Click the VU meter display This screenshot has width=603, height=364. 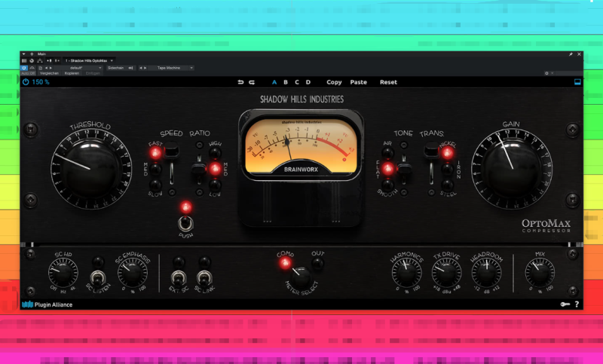tap(301, 145)
